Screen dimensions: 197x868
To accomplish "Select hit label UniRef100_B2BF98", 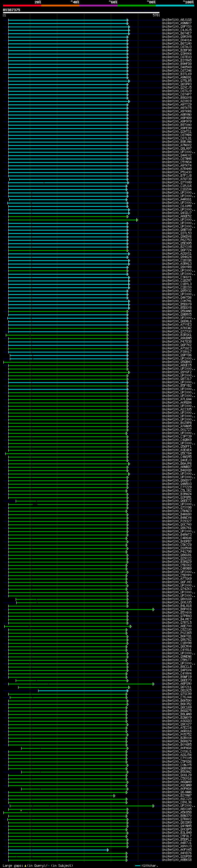I will pos(177,50).
